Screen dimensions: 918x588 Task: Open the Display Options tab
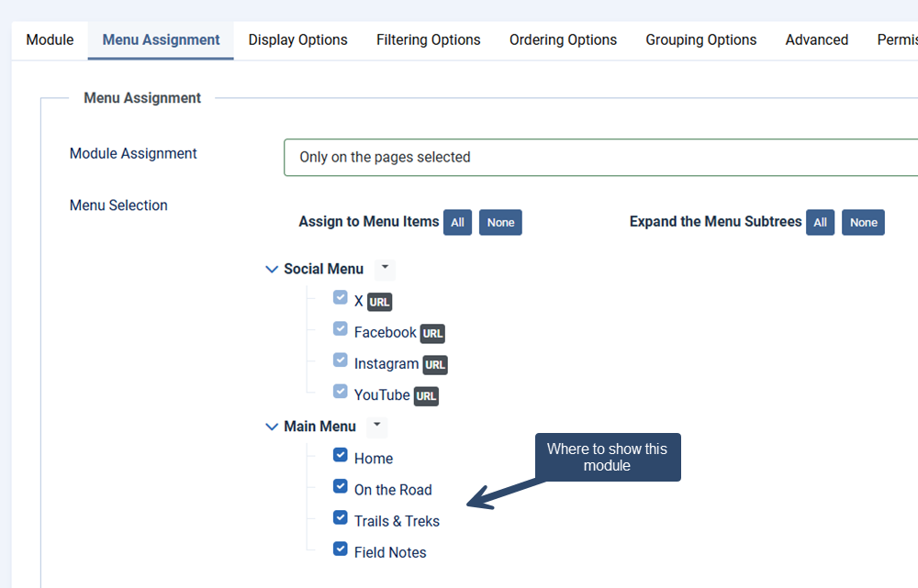(x=297, y=39)
